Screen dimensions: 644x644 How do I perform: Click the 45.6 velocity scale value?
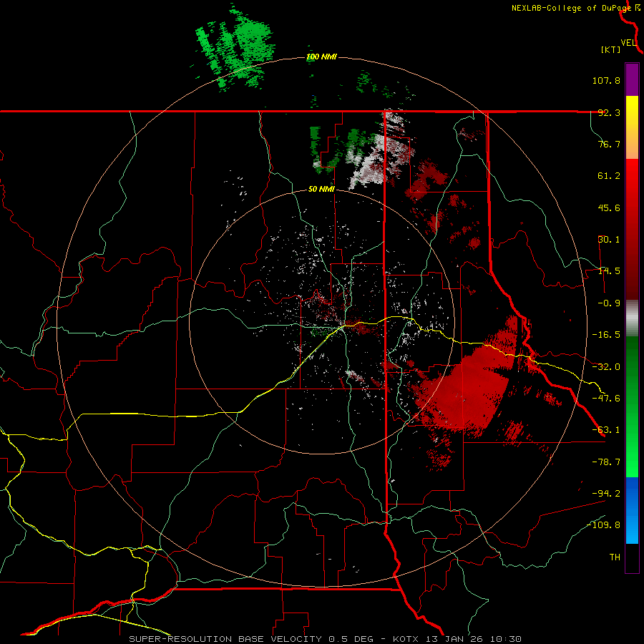(609, 208)
